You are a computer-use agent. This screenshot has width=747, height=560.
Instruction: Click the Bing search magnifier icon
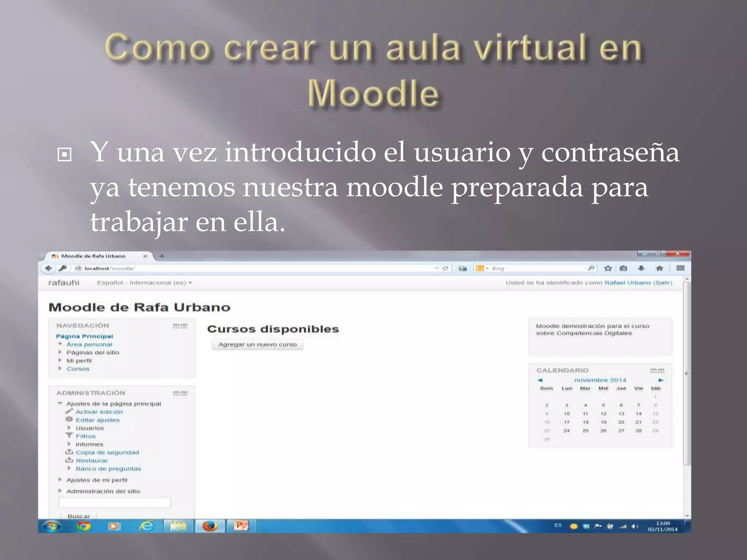(591, 268)
